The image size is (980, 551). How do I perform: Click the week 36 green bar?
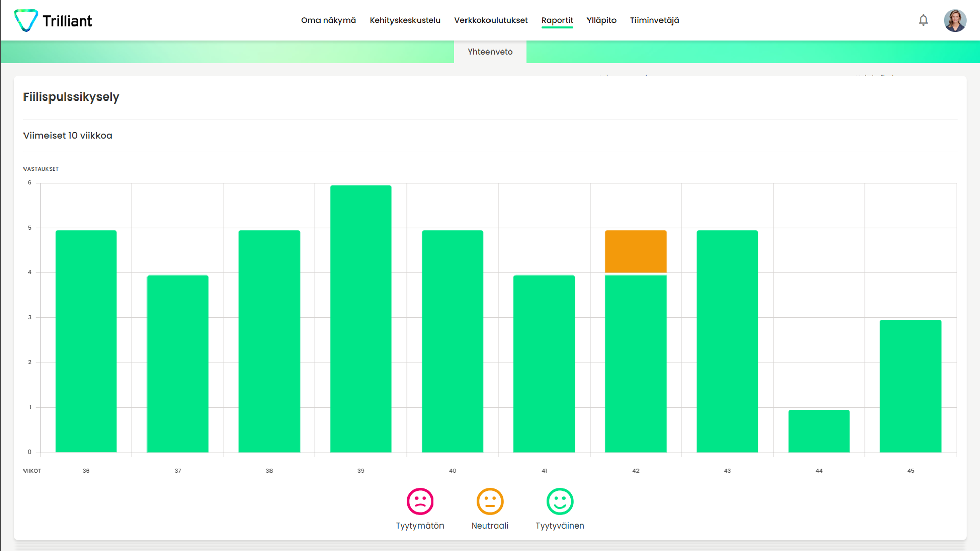(x=86, y=341)
